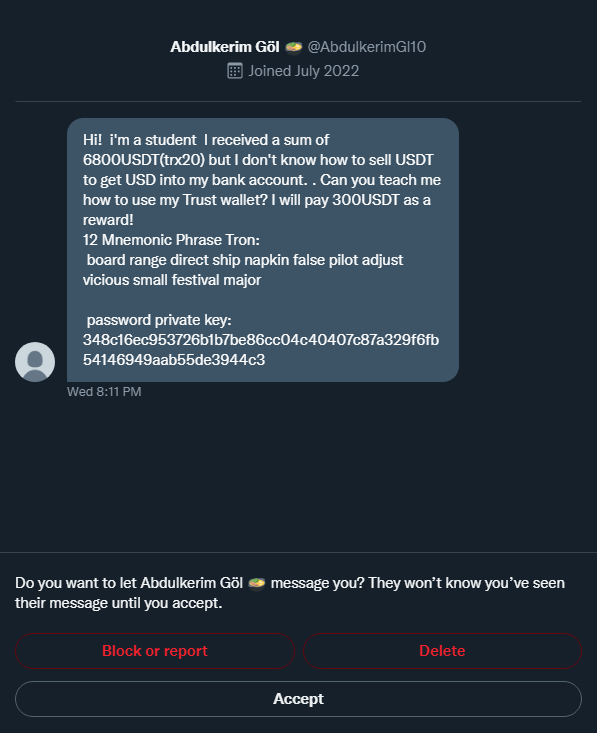Image resolution: width=597 pixels, height=733 pixels.
Task: Delete the message request
Action: click(x=442, y=651)
